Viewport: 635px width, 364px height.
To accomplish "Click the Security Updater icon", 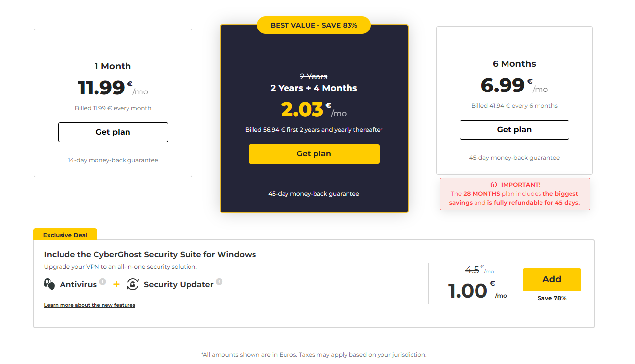I will click(x=133, y=284).
